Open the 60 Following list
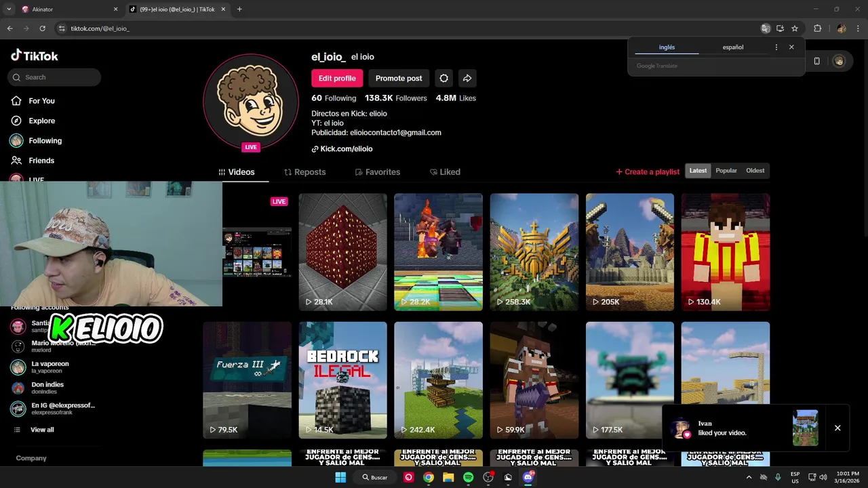This screenshot has width=868, height=488. pos(334,98)
